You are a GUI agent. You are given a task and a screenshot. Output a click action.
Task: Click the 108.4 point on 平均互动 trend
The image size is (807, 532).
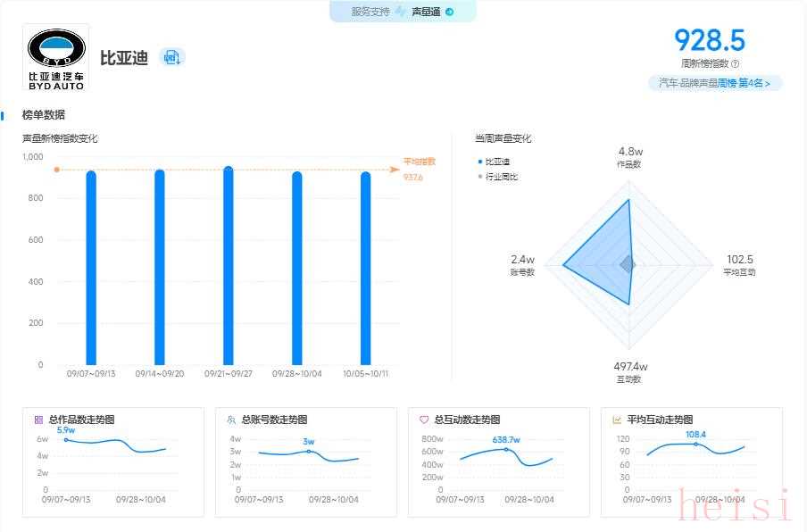click(x=695, y=444)
